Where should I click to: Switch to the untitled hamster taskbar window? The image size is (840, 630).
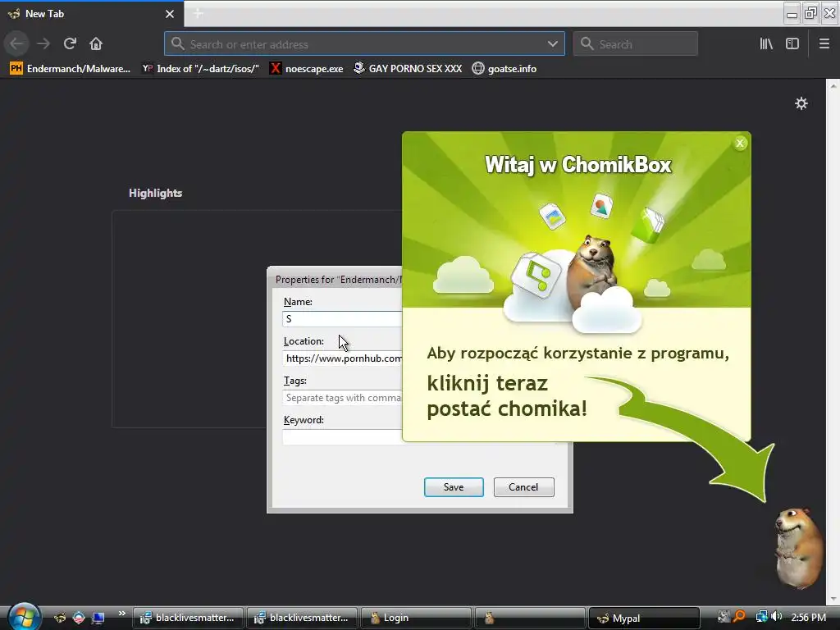(530, 618)
